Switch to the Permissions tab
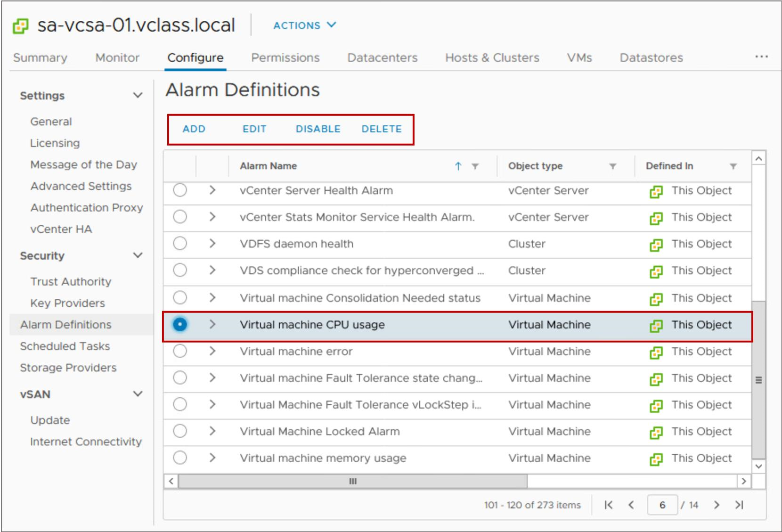 pyautogui.click(x=285, y=57)
